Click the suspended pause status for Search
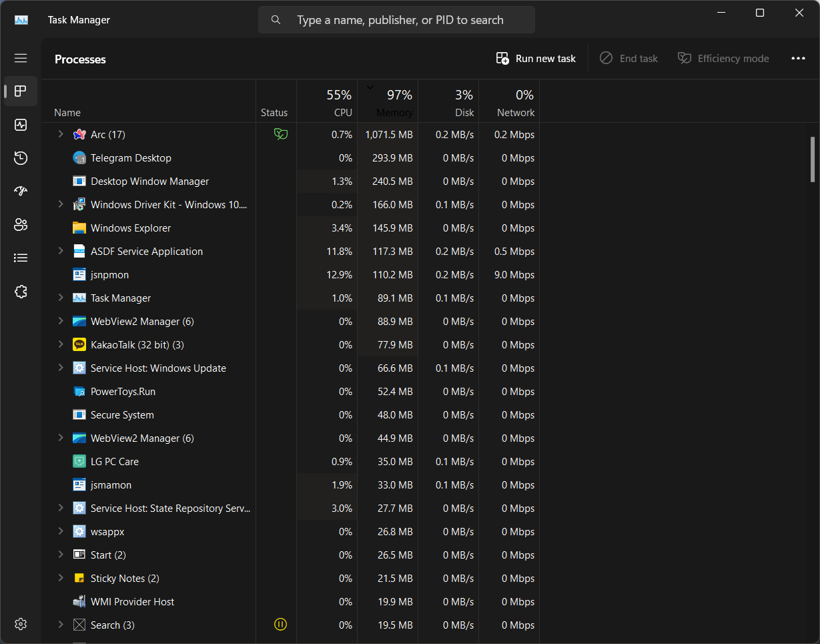 [281, 625]
